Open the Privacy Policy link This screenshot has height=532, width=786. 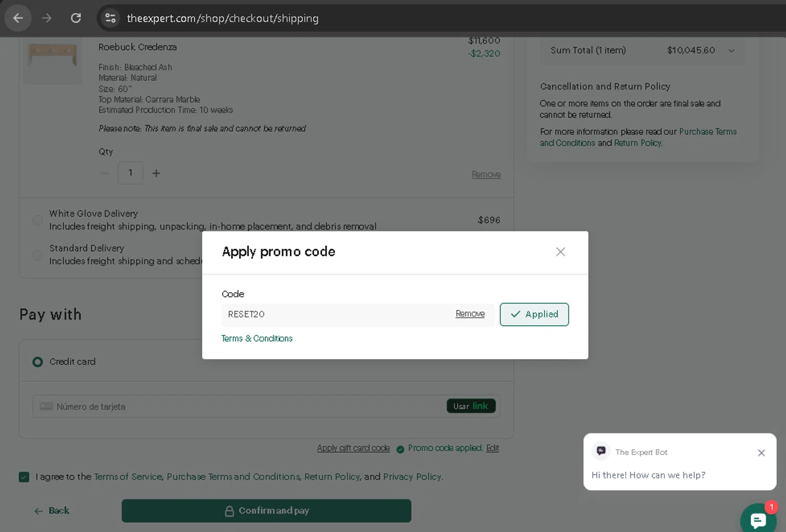tap(412, 477)
